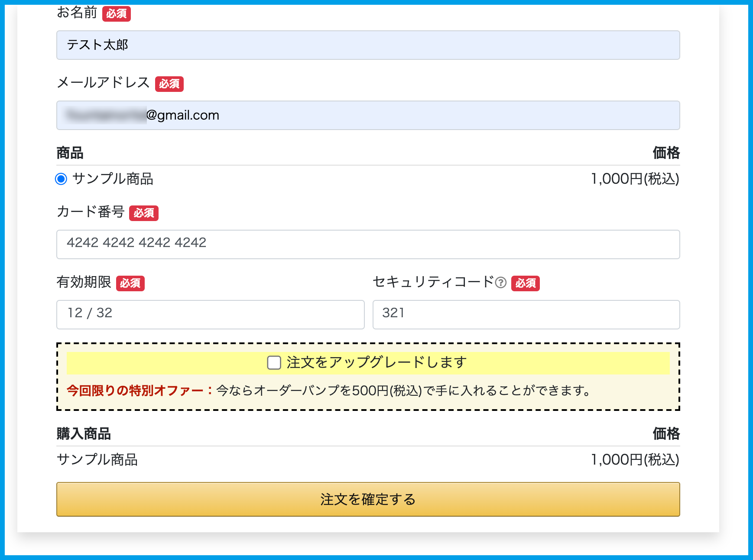
Task: Click the カード番号 field label
Action: click(91, 212)
